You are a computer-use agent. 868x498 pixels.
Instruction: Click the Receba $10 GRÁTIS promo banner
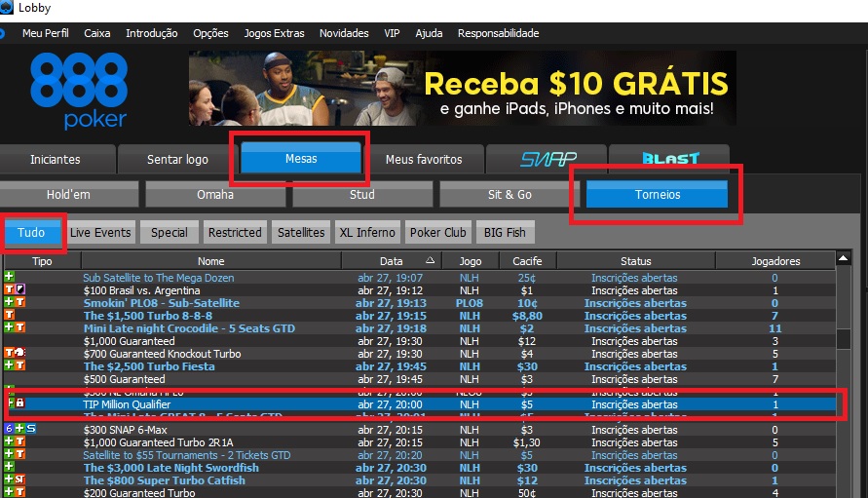462,88
